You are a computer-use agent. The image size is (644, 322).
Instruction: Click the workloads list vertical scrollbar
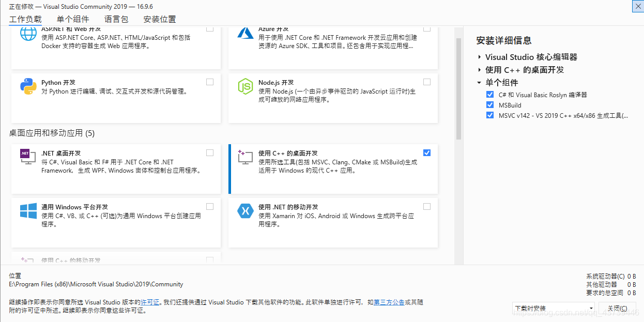458,88
